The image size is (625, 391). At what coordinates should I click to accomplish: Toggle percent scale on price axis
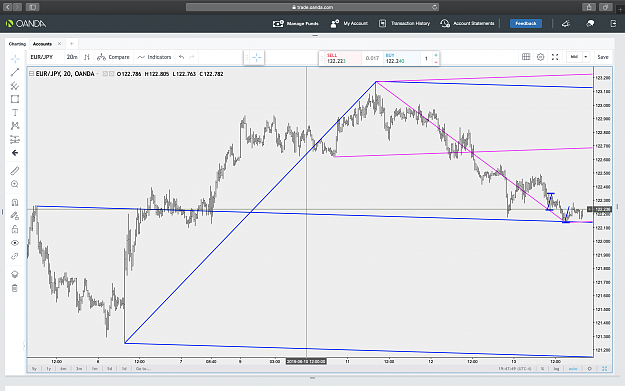tap(542, 369)
